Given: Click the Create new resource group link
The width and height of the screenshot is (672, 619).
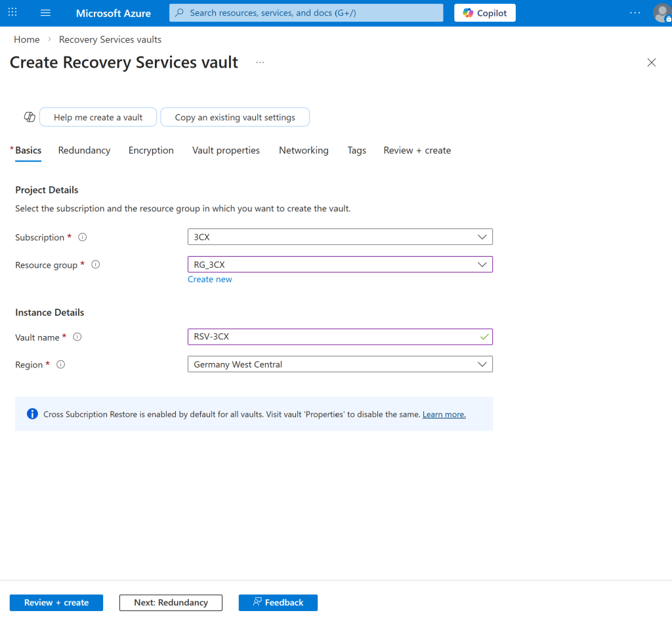Looking at the screenshot, I should point(209,280).
